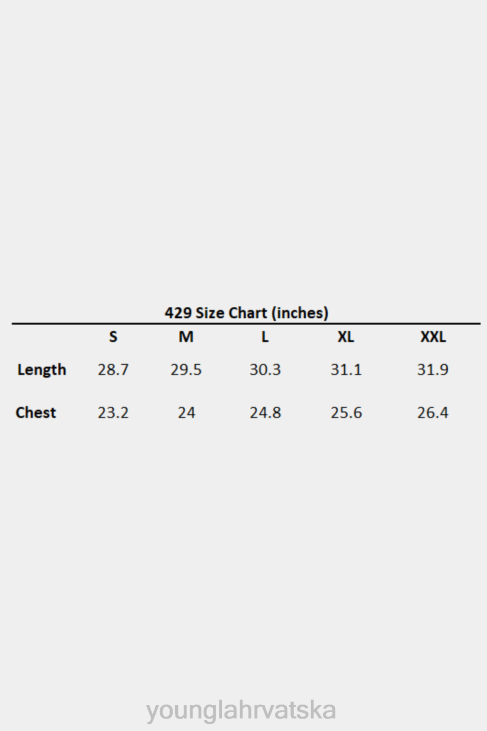487x731 pixels.
Task: Click the 23.2 chest value for S
Action: coord(113,413)
